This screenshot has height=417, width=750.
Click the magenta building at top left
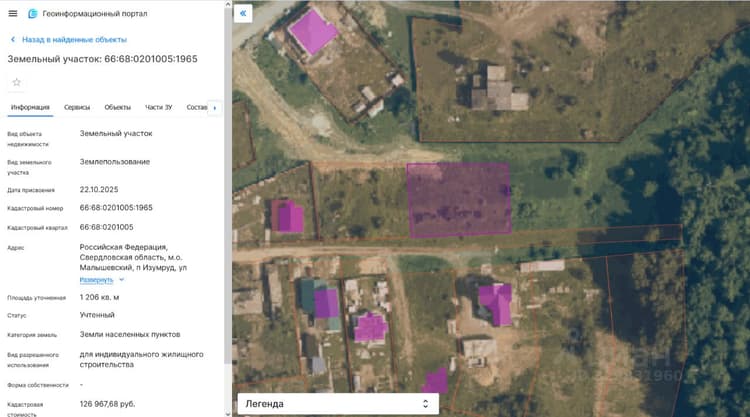tap(313, 32)
